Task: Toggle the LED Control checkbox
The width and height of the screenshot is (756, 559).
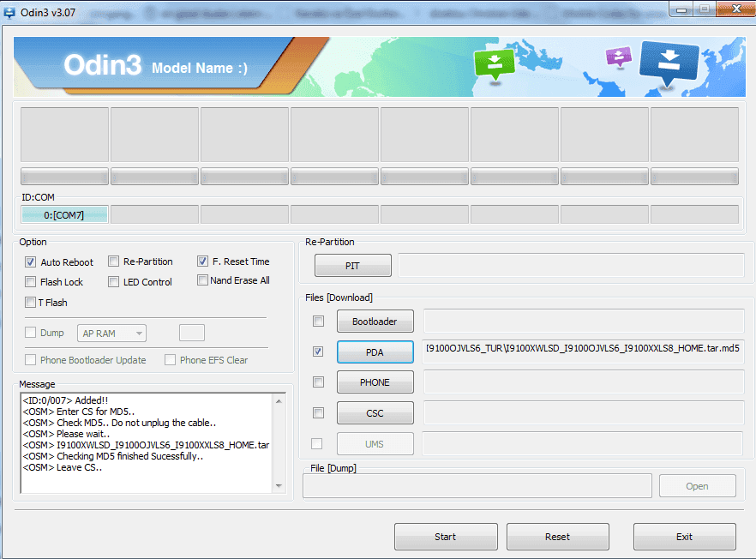Action: click(114, 282)
